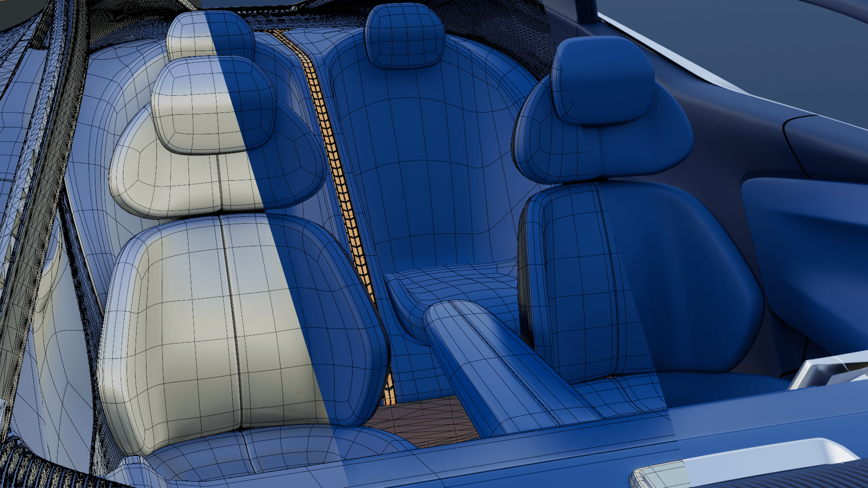This screenshot has height=488, width=868.
Task: Select the smooth blue headrest without wireframe
Action: (604, 81)
